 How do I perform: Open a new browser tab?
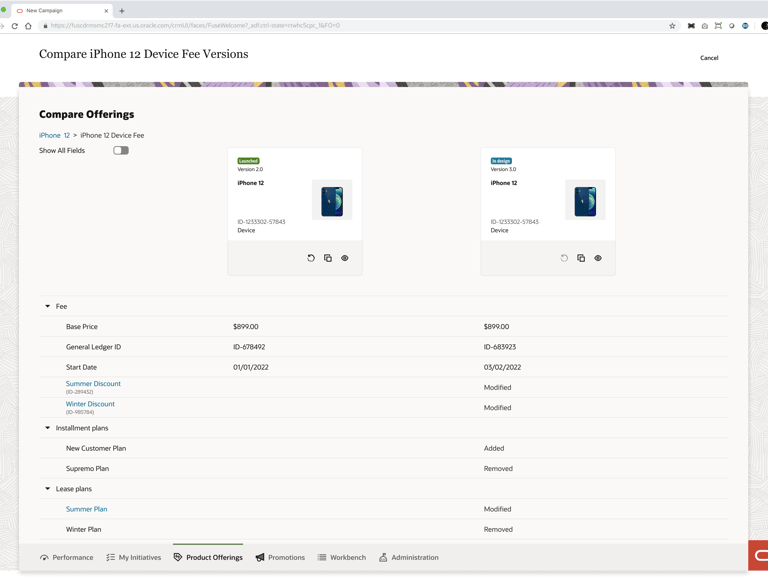coord(122,11)
